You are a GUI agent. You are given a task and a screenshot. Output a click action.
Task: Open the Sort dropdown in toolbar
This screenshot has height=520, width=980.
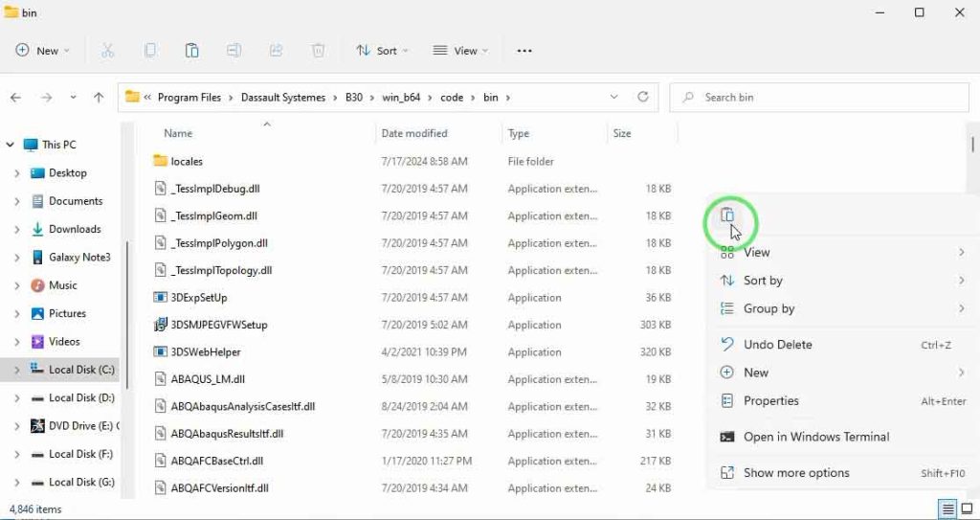coord(382,51)
